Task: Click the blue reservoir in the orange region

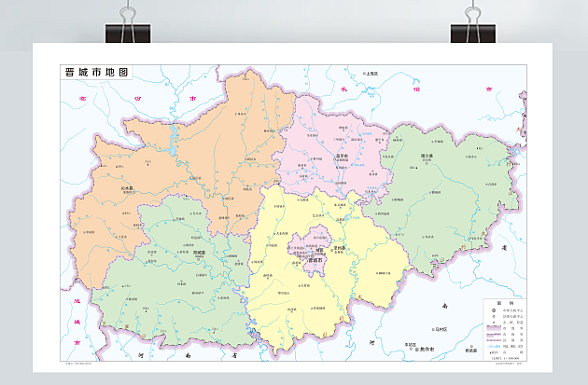Action: [x=174, y=149]
